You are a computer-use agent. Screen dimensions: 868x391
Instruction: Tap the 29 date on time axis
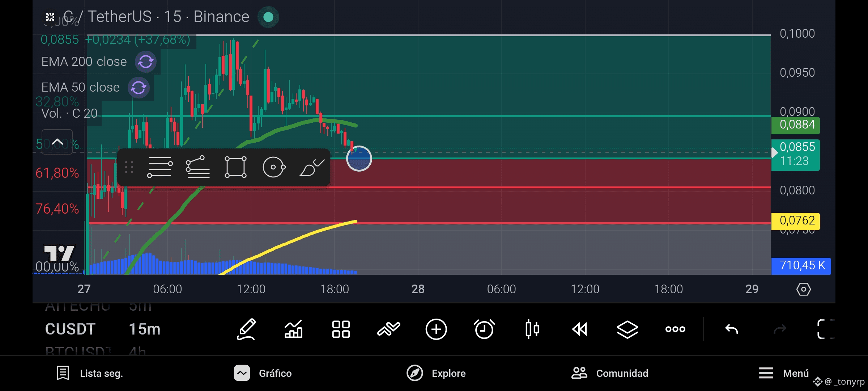(752, 289)
